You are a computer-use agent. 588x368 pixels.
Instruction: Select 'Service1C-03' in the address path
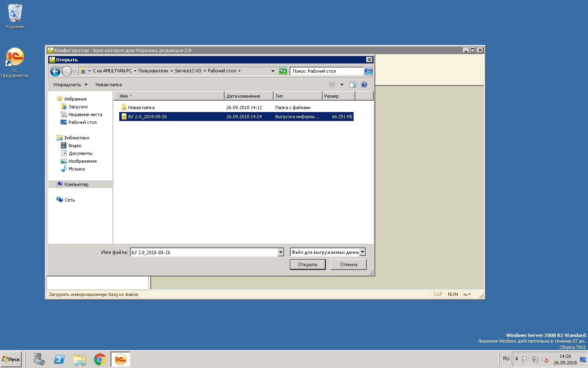[x=188, y=71]
